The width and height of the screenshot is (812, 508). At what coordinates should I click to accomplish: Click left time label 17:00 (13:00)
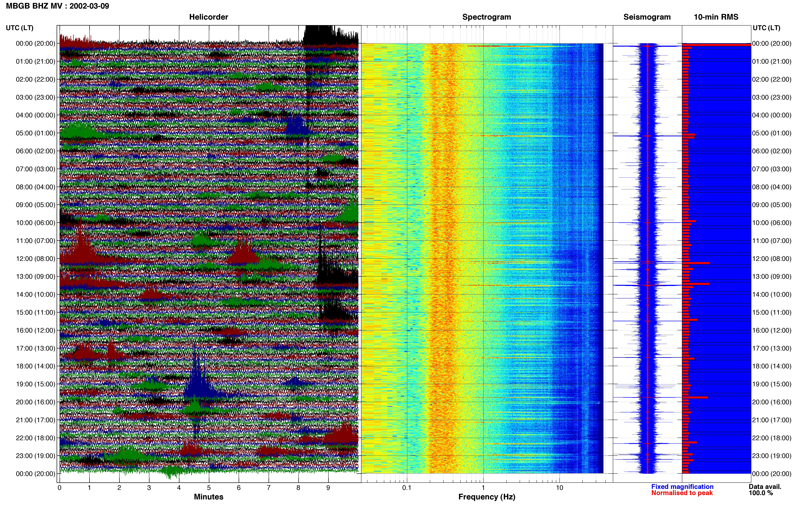tap(36, 348)
